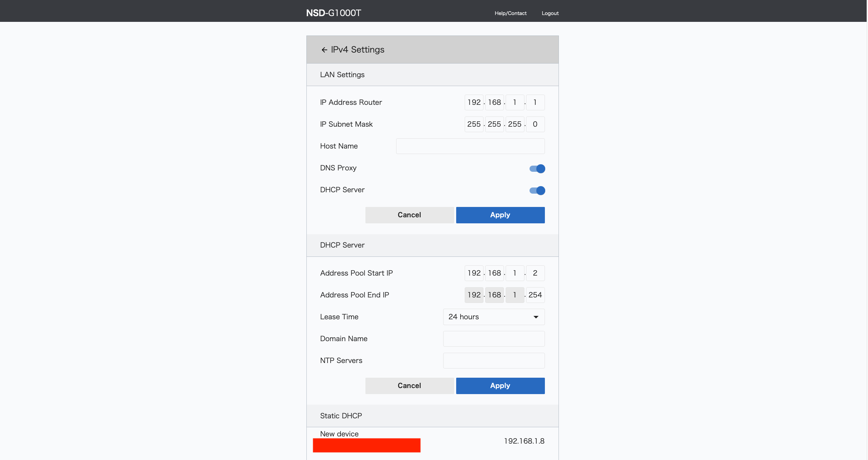
Task: Focus the Domain Name text field
Action: click(493, 339)
